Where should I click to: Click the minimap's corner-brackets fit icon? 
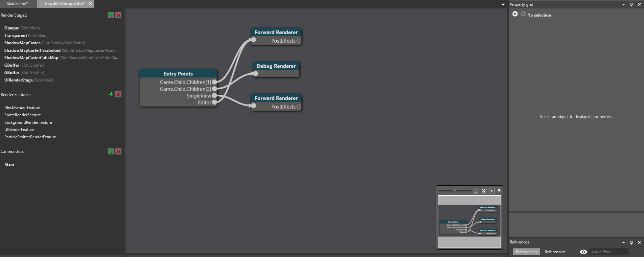click(476, 191)
